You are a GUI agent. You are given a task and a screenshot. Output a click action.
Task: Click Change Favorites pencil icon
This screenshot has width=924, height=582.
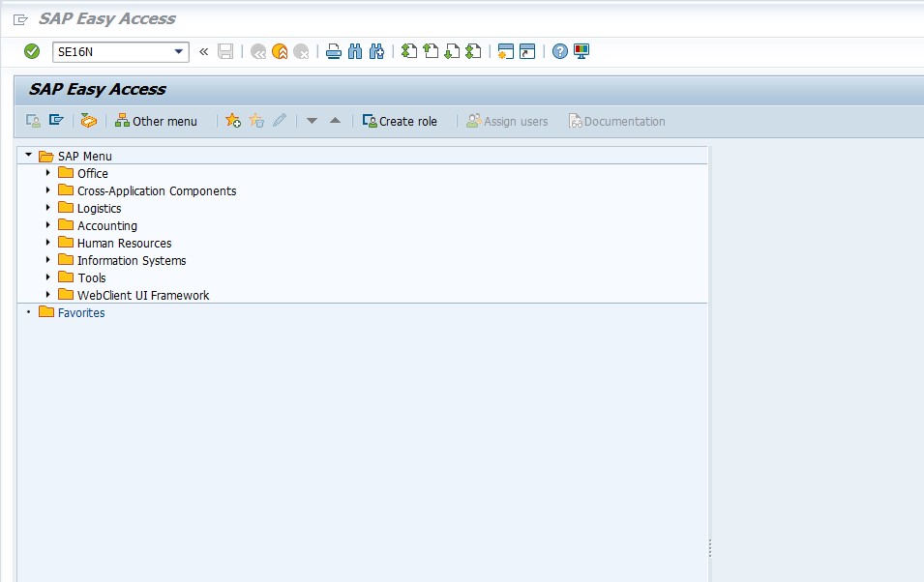[x=280, y=121]
